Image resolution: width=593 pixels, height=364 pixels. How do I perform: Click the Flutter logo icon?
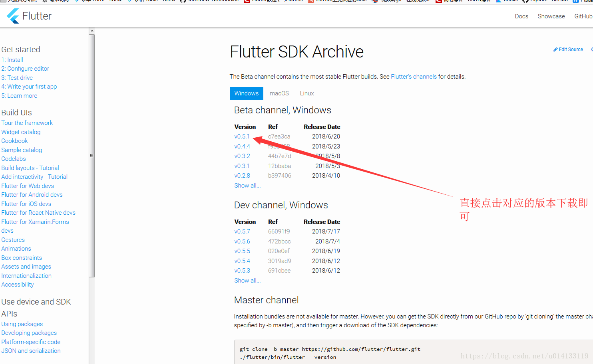tap(13, 16)
